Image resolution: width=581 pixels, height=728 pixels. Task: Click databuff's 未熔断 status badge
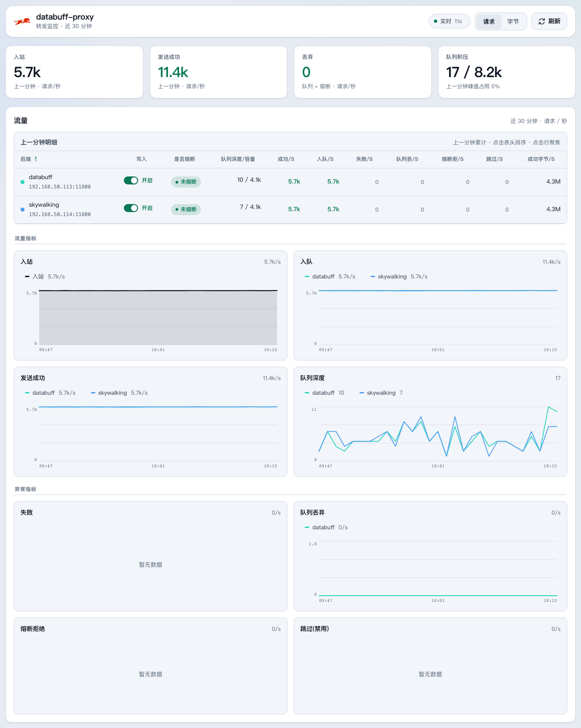click(186, 182)
